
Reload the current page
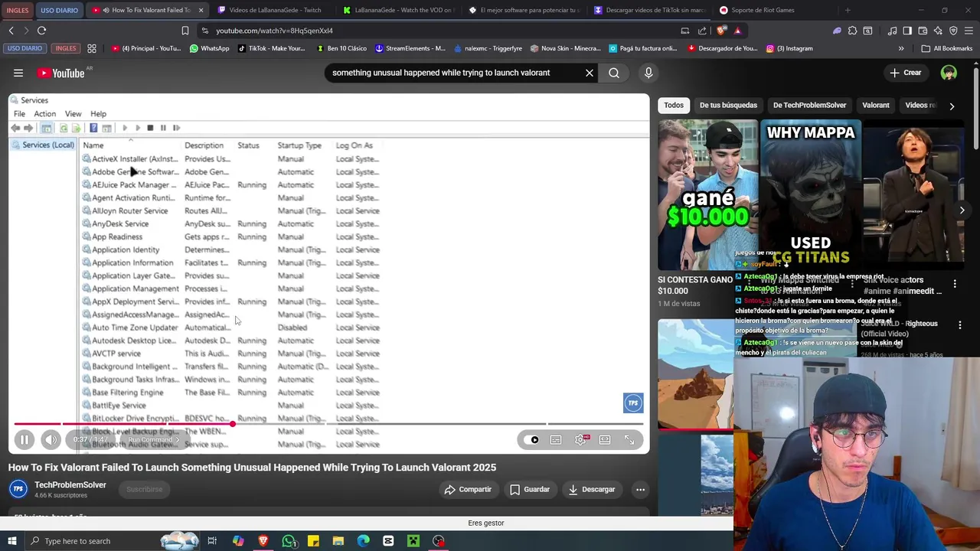[x=41, y=31]
